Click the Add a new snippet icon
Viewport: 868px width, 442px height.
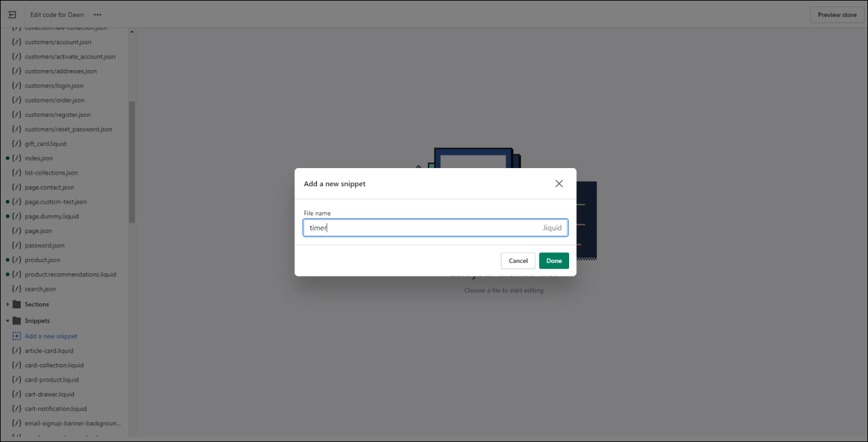(17, 336)
